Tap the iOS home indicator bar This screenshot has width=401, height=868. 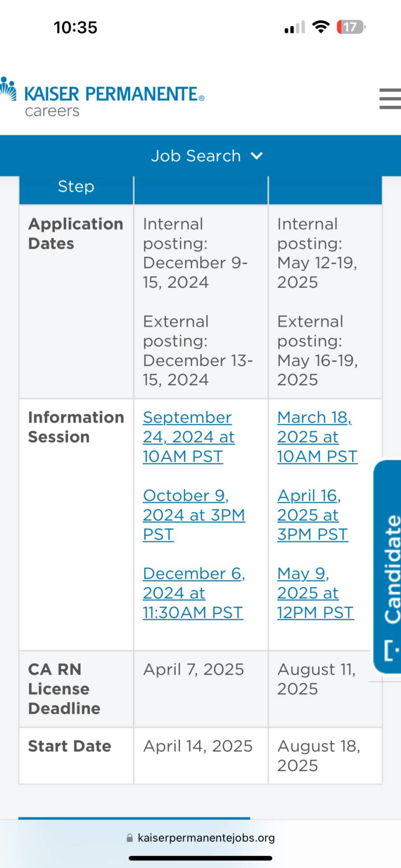click(200, 858)
